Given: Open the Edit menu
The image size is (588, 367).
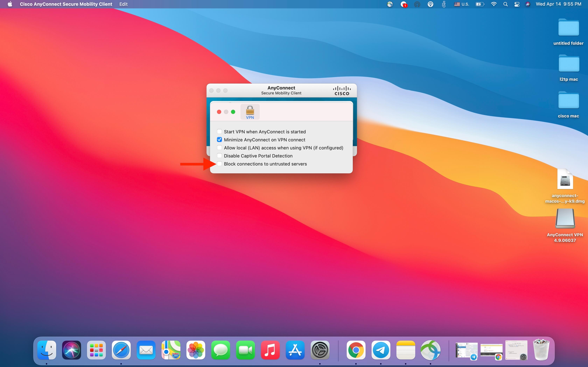Looking at the screenshot, I should point(123,4).
